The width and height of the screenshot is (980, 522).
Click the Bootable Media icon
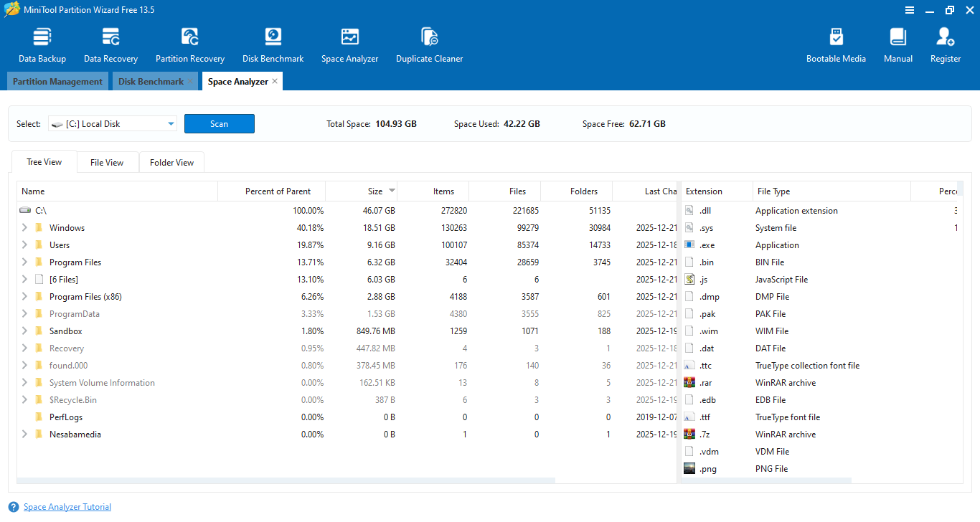pyautogui.click(x=836, y=44)
